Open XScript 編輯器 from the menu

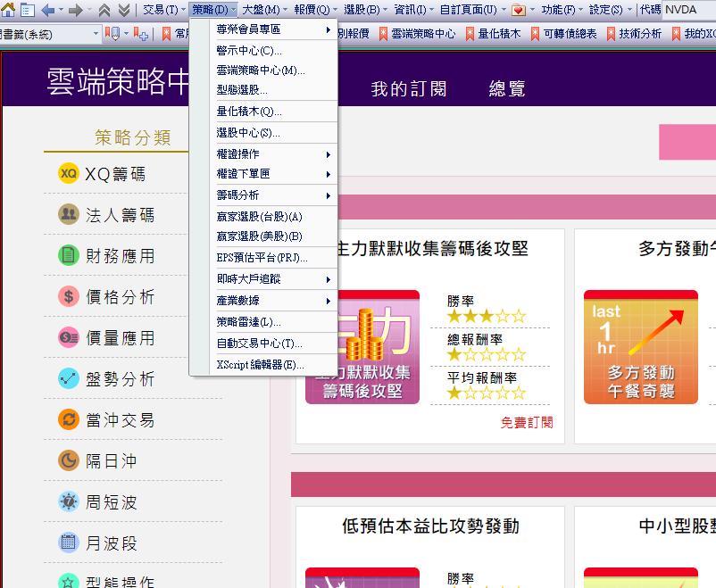coord(260,365)
